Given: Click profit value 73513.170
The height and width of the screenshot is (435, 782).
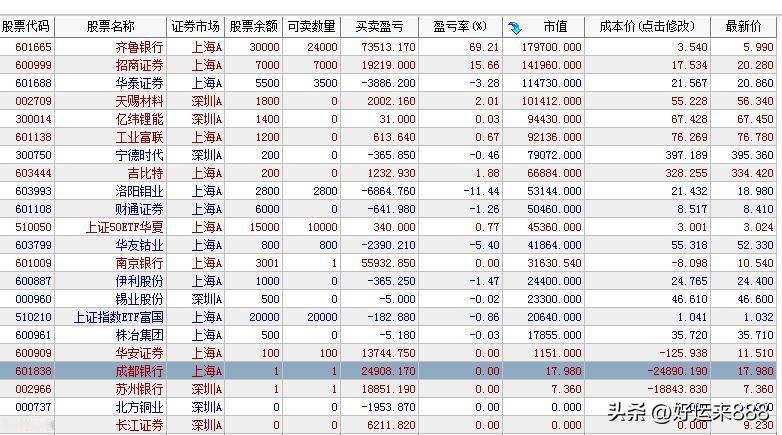Looking at the screenshot, I should 388,47.
